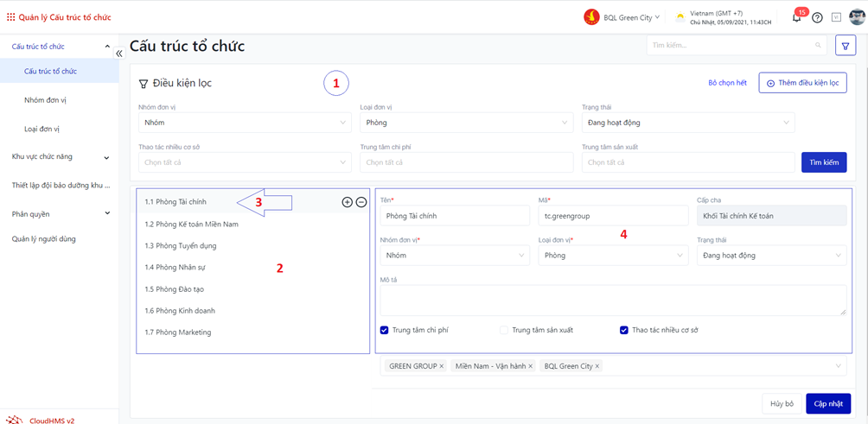
Task: Collapse the sidebar with double-chevron icon
Action: click(x=119, y=54)
